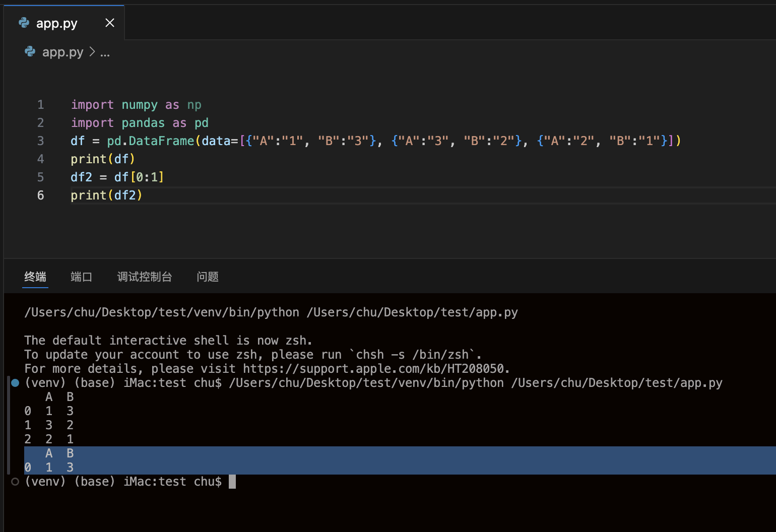Open the 问题 panel tab

[x=208, y=277]
